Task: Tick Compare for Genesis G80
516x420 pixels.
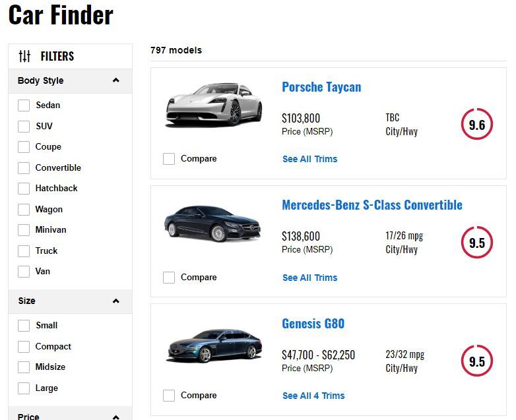Action: point(169,396)
